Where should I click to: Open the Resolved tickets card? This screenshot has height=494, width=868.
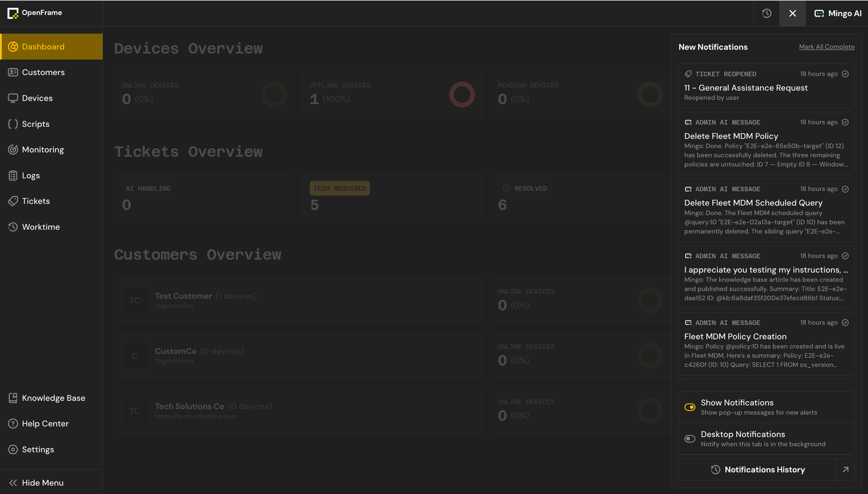click(x=580, y=198)
